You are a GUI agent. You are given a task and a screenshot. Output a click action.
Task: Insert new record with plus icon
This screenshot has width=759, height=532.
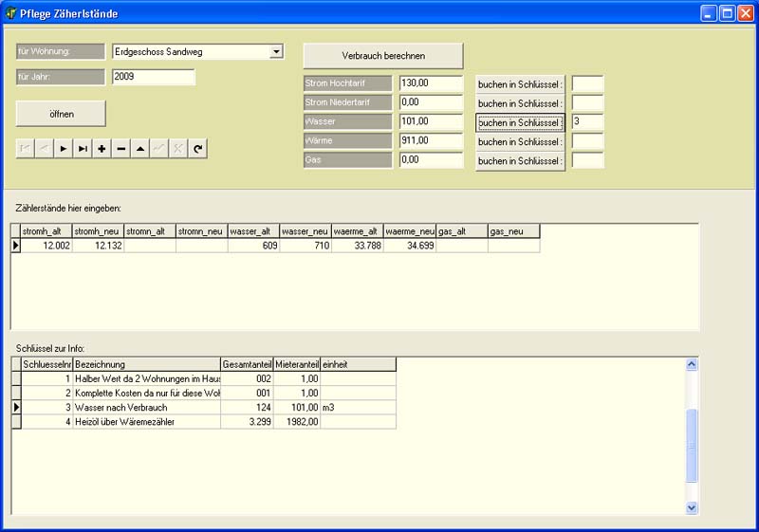pos(102,149)
